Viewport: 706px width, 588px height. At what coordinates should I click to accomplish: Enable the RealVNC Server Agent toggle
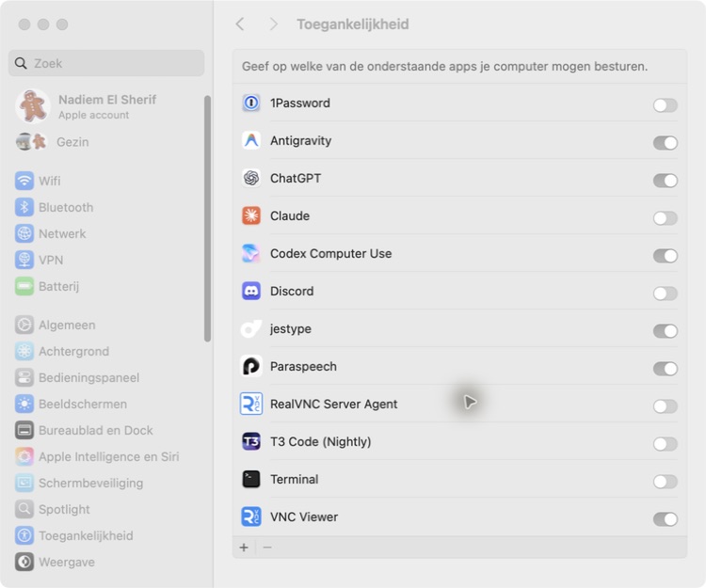665,406
